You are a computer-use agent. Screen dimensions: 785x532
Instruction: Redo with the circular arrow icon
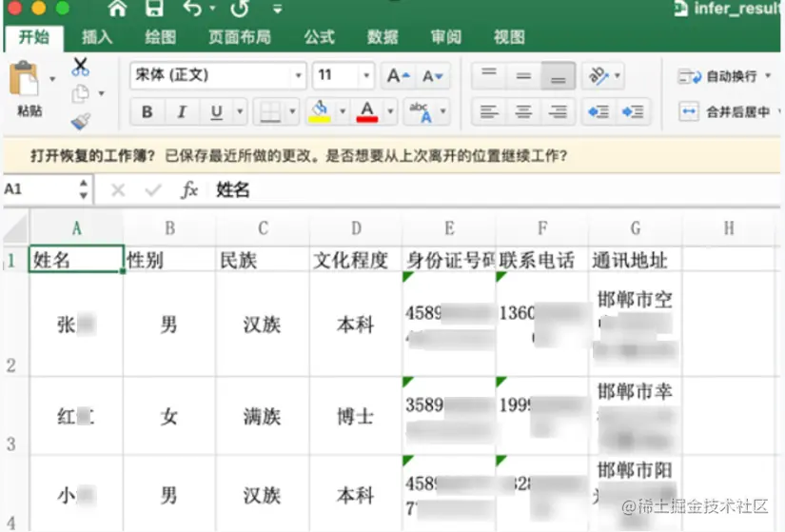(241, 9)
